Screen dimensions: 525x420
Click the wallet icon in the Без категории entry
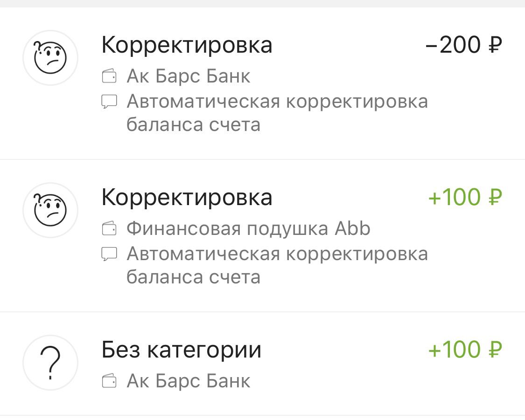coord(109,381)
